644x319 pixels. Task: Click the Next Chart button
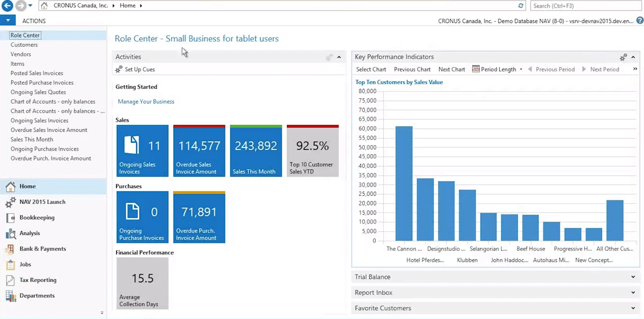pyautogui.click(x=451, y=69)
